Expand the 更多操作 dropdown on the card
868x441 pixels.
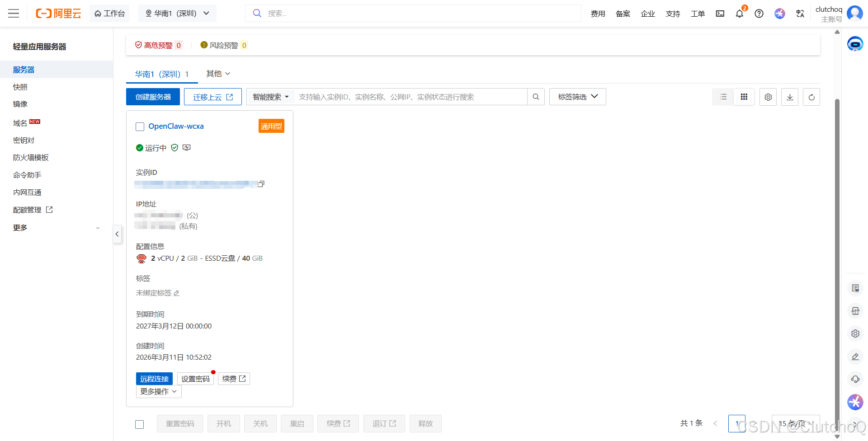coord(159,391)
